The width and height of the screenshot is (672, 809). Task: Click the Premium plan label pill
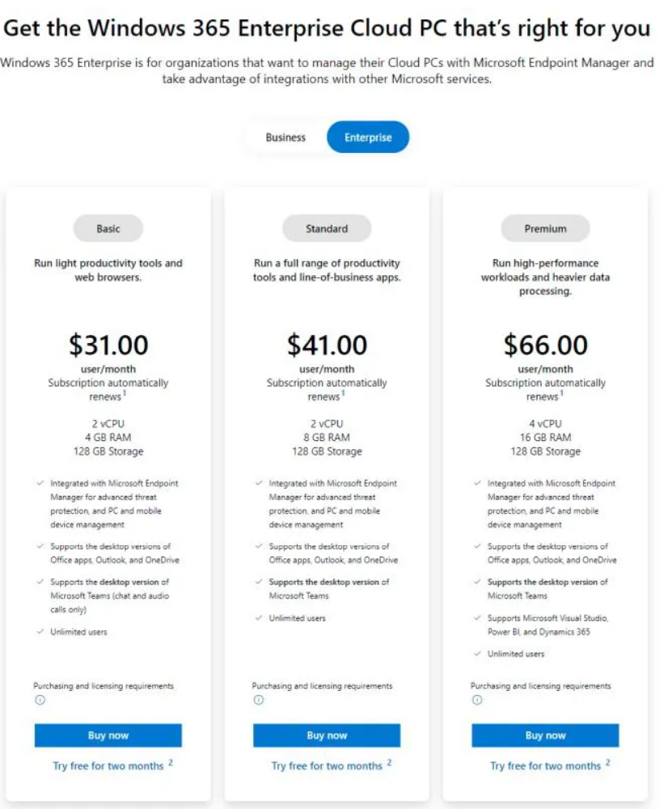[x=545, y=229]
